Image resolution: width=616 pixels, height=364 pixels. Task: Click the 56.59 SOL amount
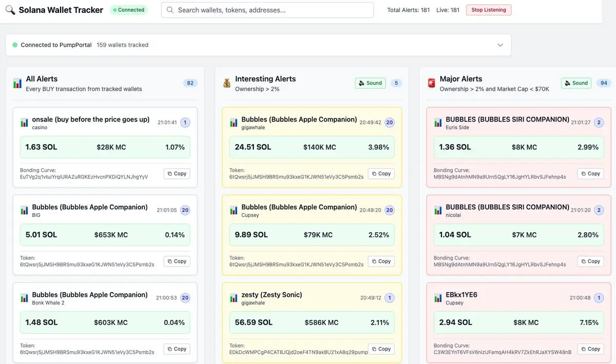(253, 322)
